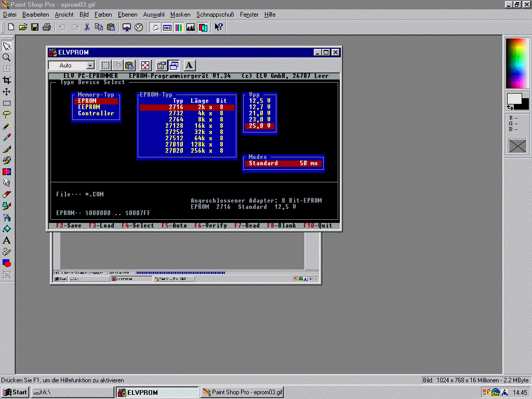Click the Windows Start button
The image size is (532, 399).
15,392
